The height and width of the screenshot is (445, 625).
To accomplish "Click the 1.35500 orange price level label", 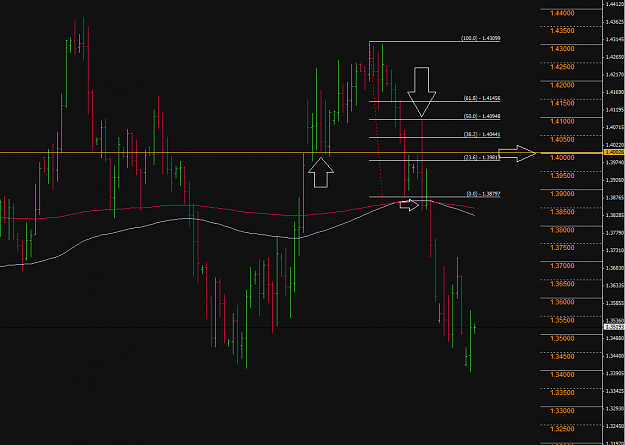I will [562, 320].
